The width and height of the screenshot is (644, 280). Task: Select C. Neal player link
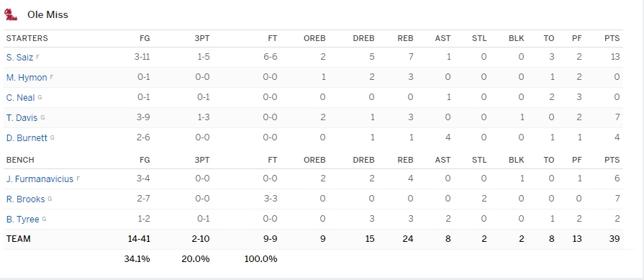(x=21, y=98)
